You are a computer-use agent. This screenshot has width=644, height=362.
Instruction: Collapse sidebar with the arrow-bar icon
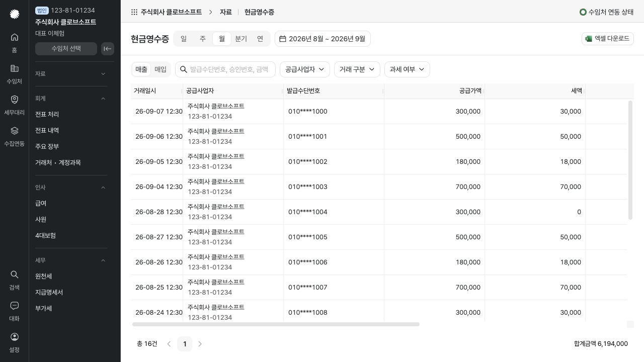point(107,49)
